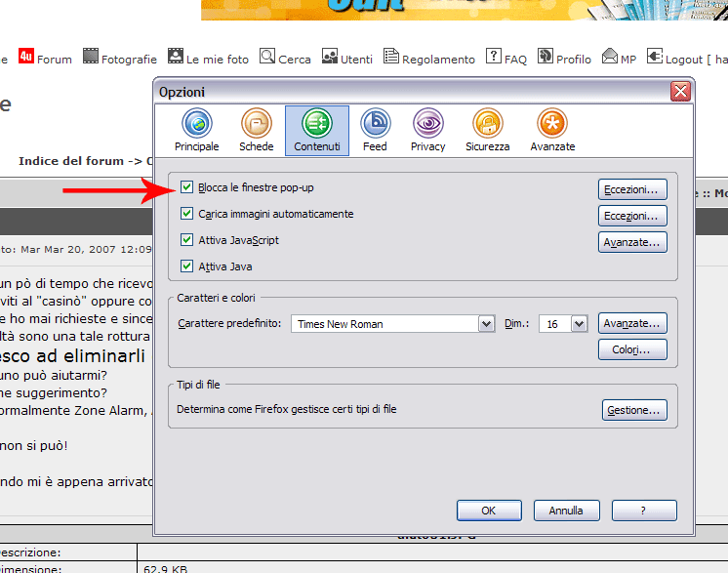Open the Forum link in the page
Image resolution: width=728 pixels, height=573 pixels.
point(55,60)
